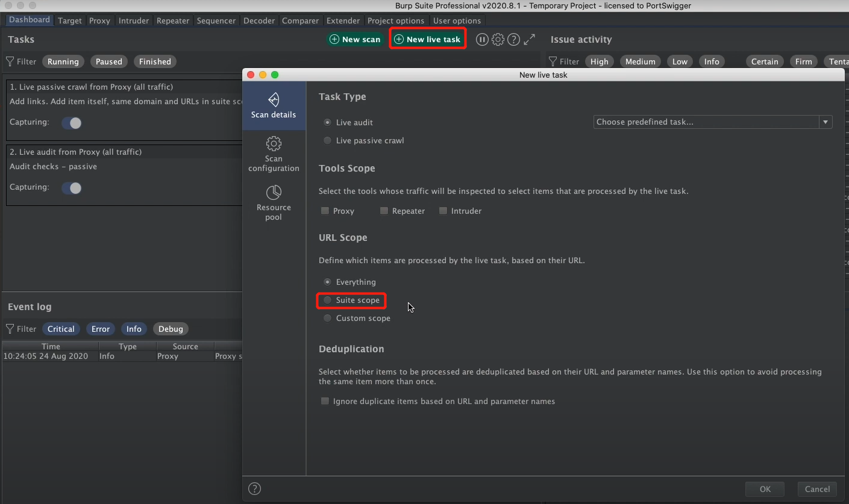
Task: Open the Resource pool section
Action: (274, 203)
